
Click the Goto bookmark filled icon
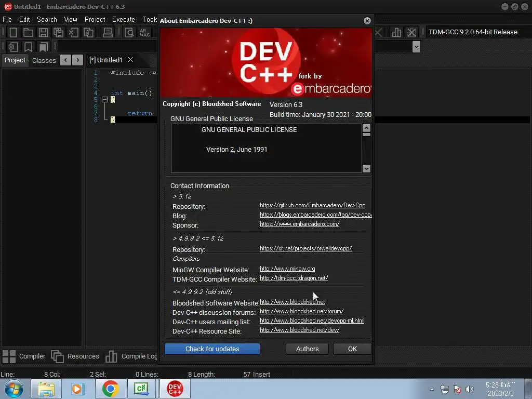tap(44, 47)
